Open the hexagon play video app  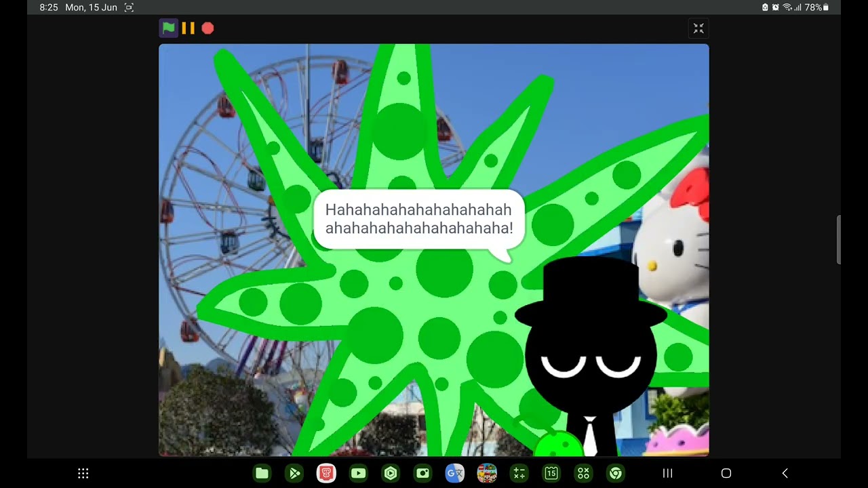pyautogui.click(x=391, y=473)
